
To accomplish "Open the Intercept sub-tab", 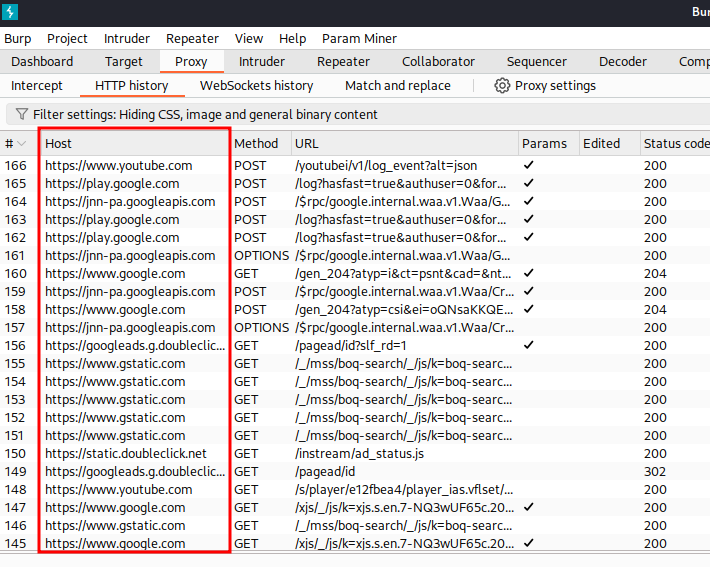I will [37, 86].
